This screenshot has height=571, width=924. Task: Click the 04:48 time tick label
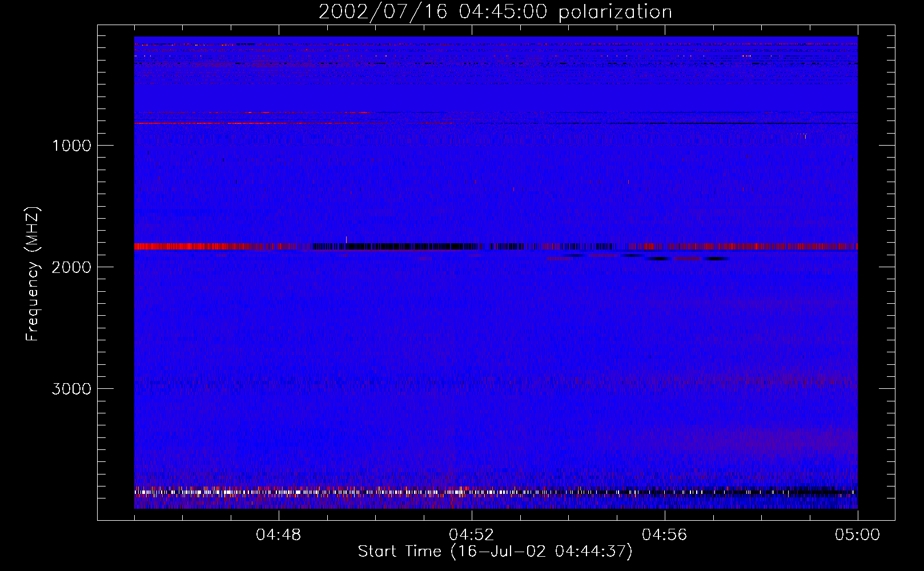(279, 535)
